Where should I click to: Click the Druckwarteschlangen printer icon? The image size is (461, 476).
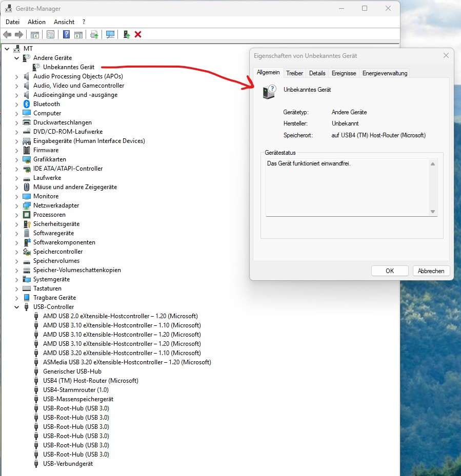point(27,122)
